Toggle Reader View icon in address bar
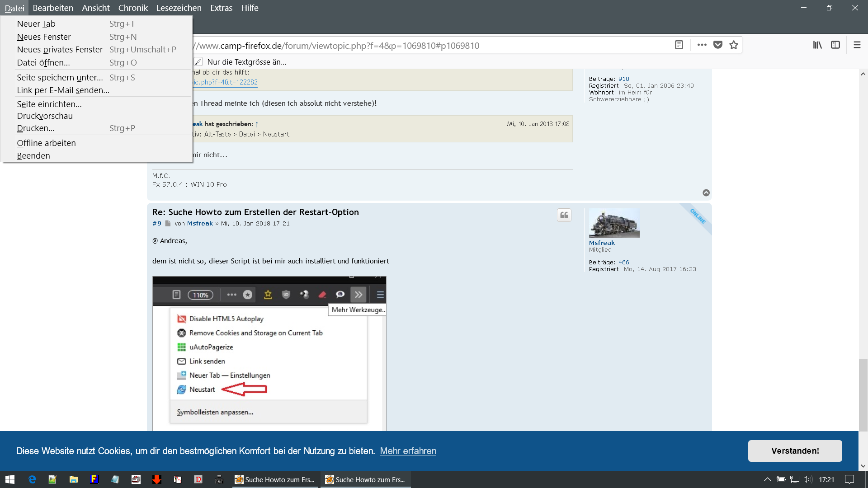Viewport: 868px width, 488px height. click(679, 45)
